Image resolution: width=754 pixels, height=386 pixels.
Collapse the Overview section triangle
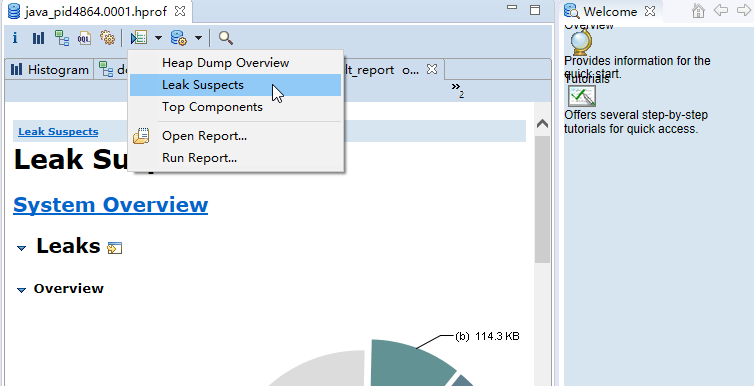point(21,290)
